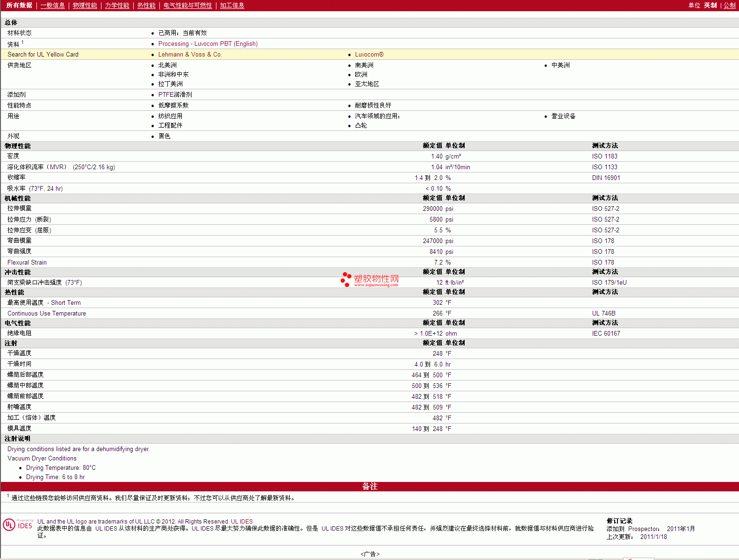Screen dimensions: 739x560
Task: Select 英制 units option
Action: click(x=710, y=6)
